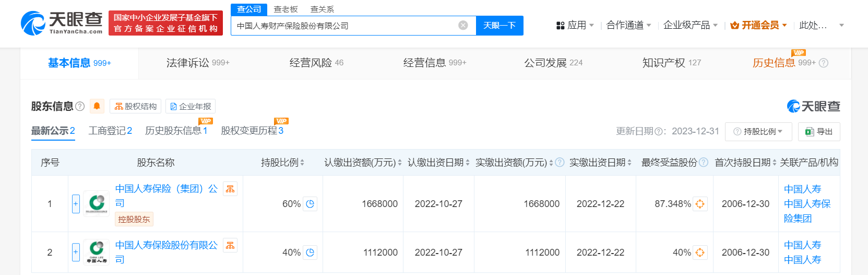Click beneficiary path icon beside 40% final share

(x=700, y=253)
